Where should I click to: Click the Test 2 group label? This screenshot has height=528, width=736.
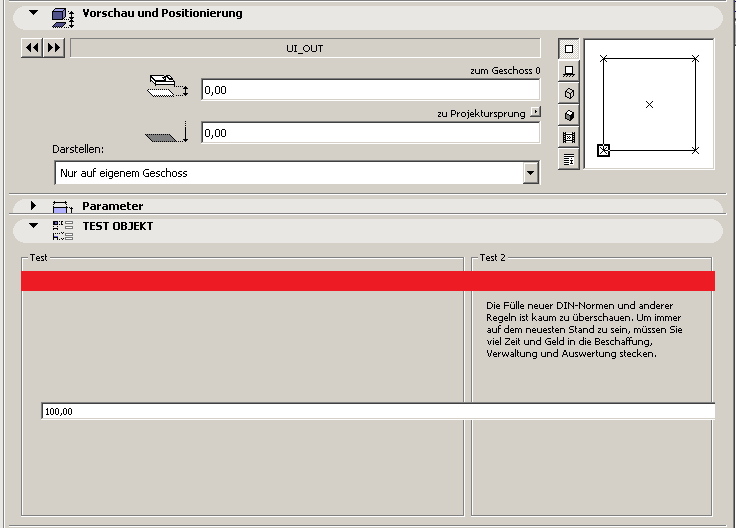pos(492,258)
